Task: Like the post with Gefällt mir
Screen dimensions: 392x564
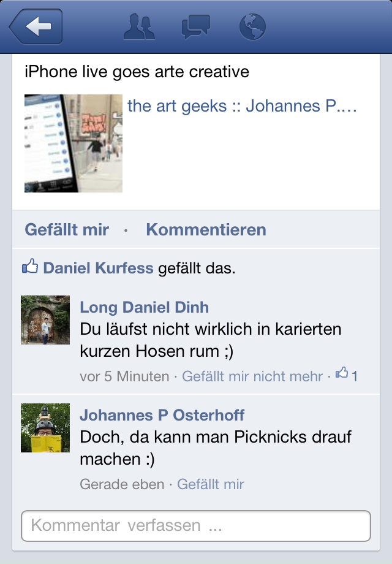Action: click(x=67, y=229)
